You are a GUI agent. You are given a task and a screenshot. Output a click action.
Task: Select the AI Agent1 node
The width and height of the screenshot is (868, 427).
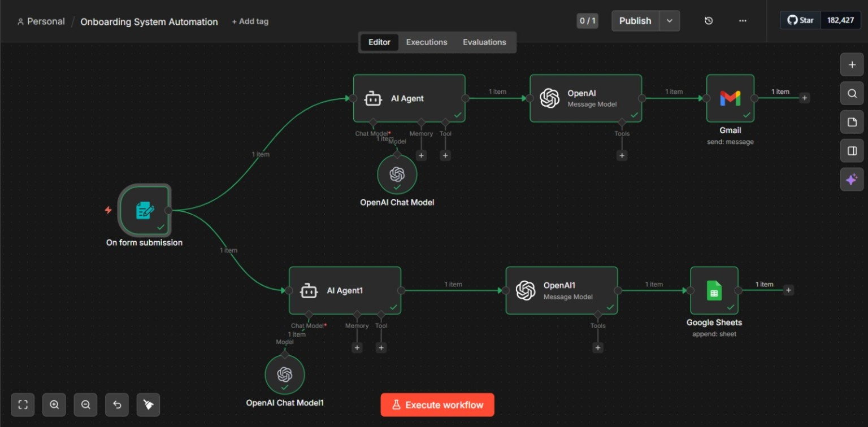click(x=345, y=290)
